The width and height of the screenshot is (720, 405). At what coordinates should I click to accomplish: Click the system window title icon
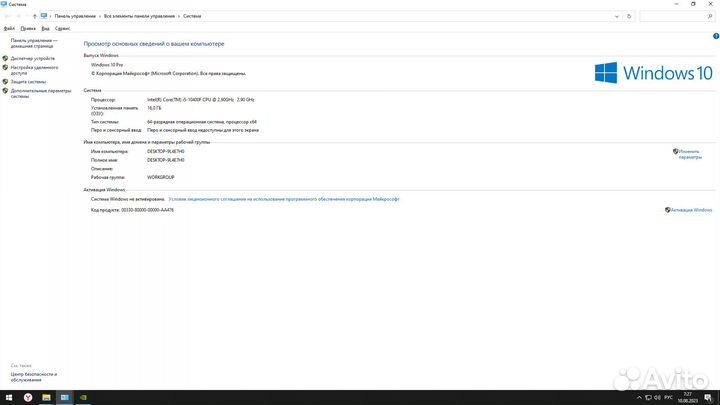(4, 4)
